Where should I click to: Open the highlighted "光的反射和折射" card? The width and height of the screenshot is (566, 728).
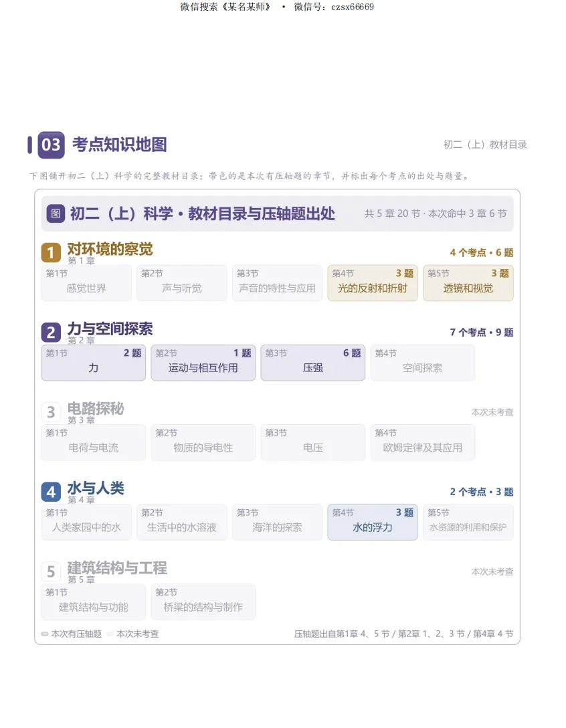coord(373,283)
